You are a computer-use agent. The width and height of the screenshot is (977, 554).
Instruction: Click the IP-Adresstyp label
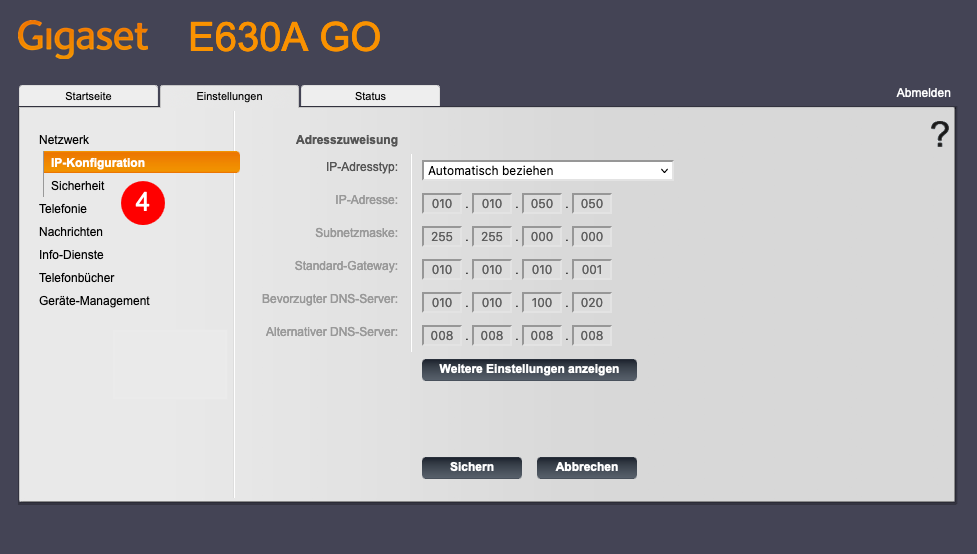[362, 167]
